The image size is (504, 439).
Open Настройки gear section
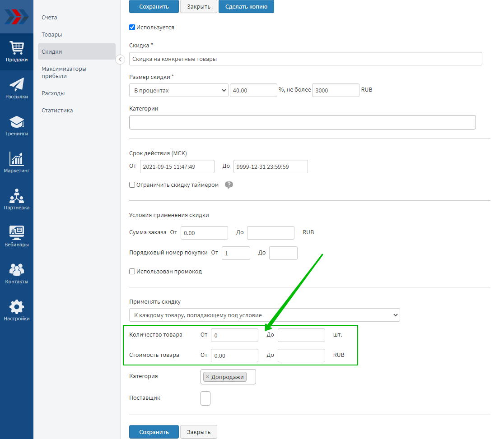tap(17, 310)
